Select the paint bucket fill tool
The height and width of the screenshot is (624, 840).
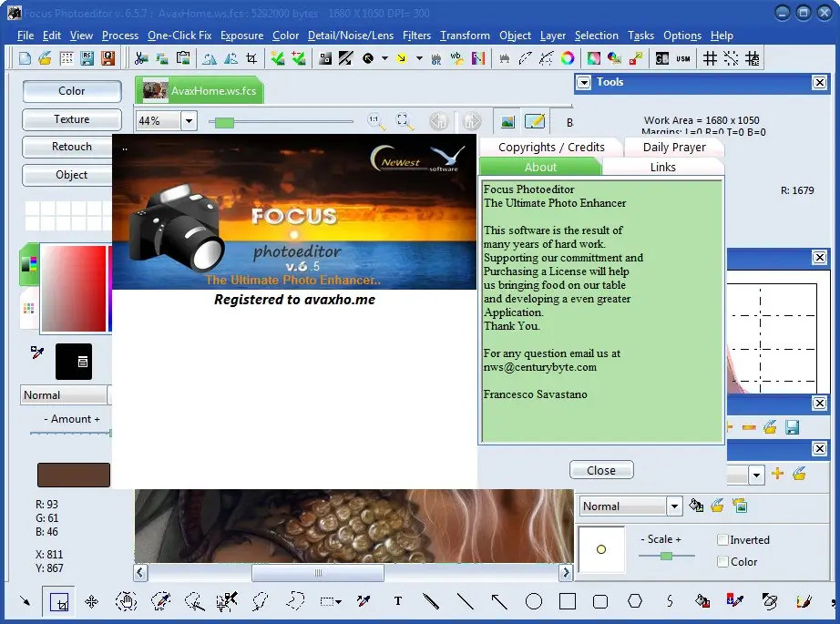(702, 601)
